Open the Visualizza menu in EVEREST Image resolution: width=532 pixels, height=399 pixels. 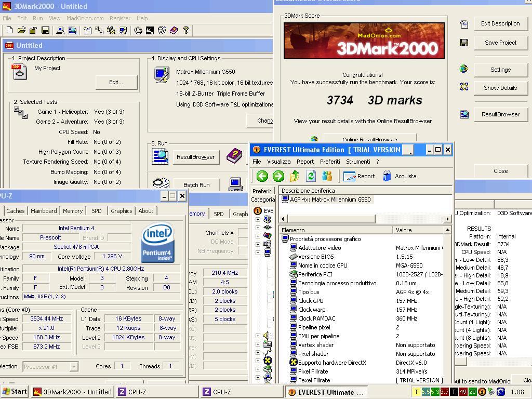[278, 162]
